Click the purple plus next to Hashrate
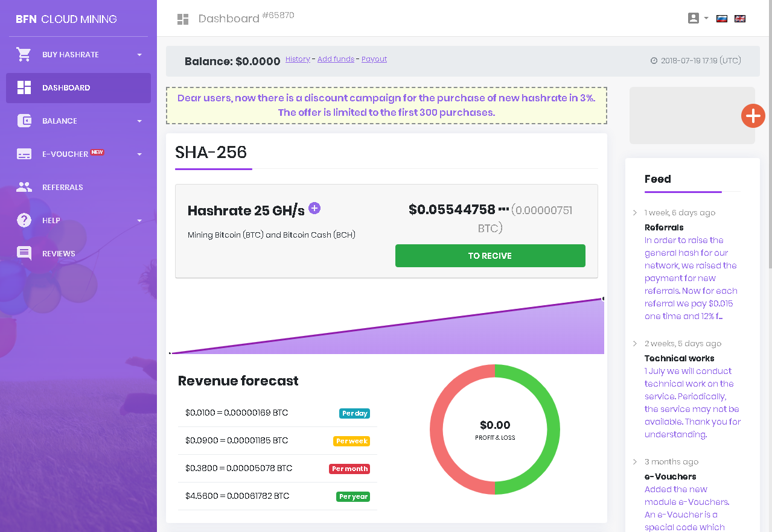The image size is (772, 532). 314,208
